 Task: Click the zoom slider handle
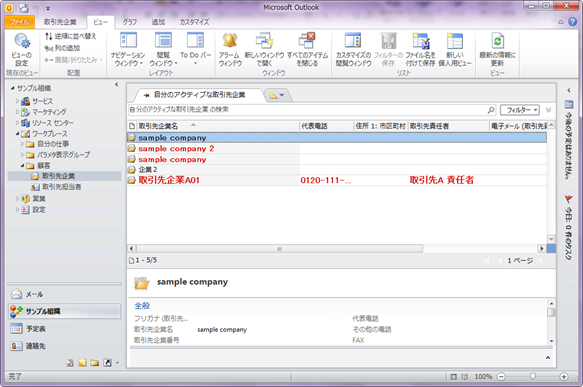tap(532, 377)
